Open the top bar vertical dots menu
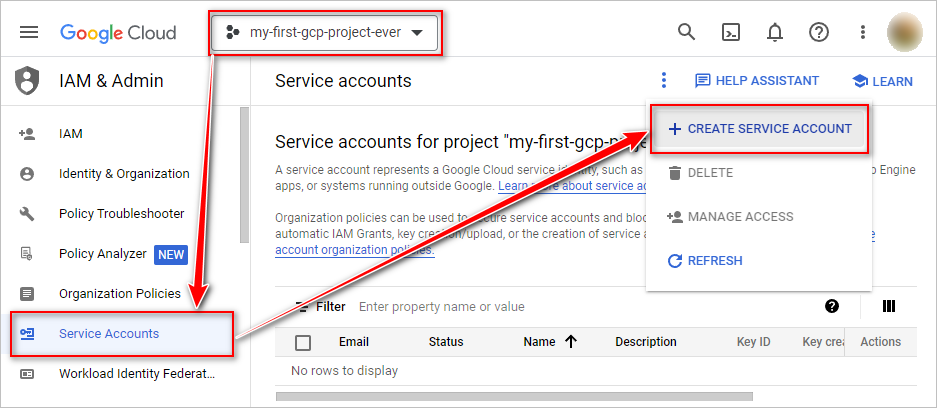Screen dimensions: 937x408 click(862, 32)
